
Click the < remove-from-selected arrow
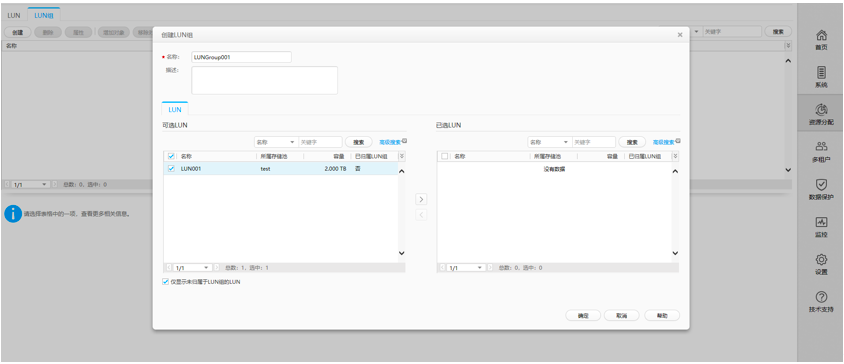pyautogui.click(x=421, y=215)
